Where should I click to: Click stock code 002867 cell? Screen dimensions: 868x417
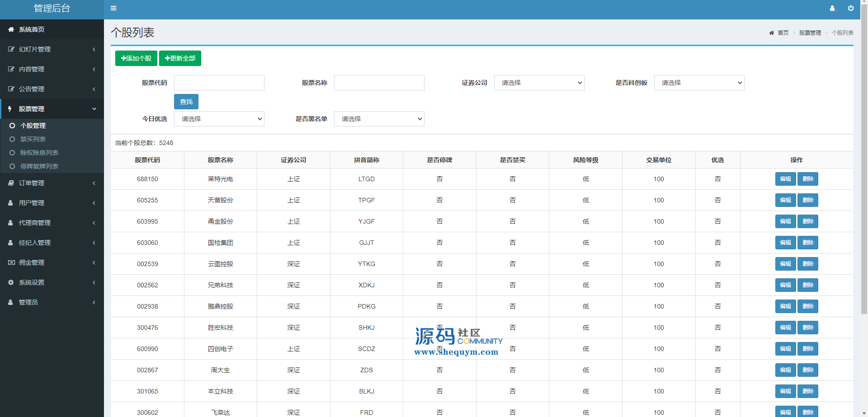pos(147,370)
